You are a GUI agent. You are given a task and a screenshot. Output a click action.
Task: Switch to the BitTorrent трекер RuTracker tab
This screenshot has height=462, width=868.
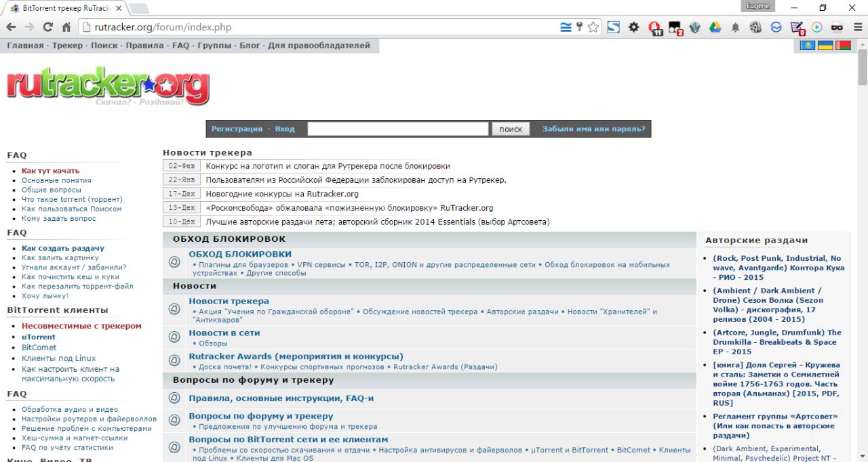pyautogui.click(x=64, y=8)
